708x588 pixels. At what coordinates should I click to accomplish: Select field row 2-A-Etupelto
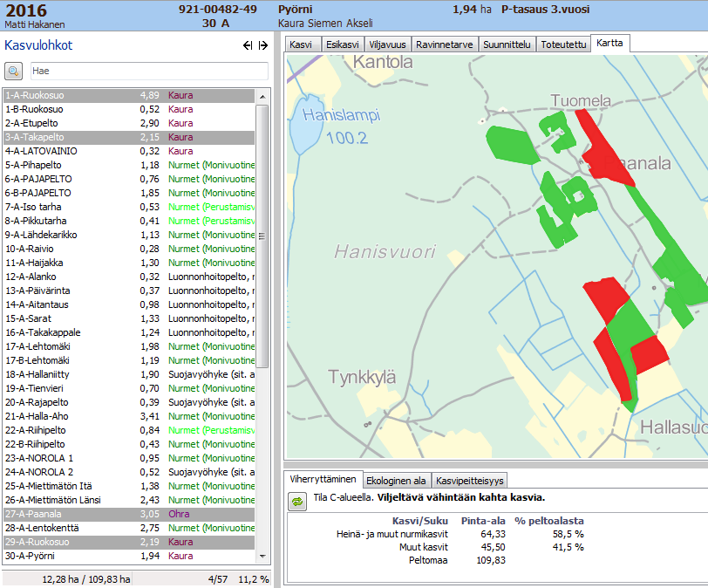coord(129,123)
